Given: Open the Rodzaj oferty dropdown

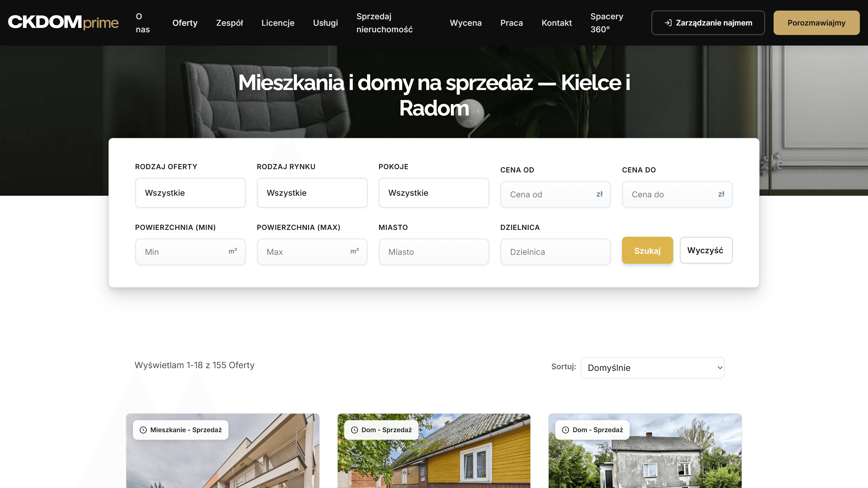Looking at the screenshot, I should 190,193.
